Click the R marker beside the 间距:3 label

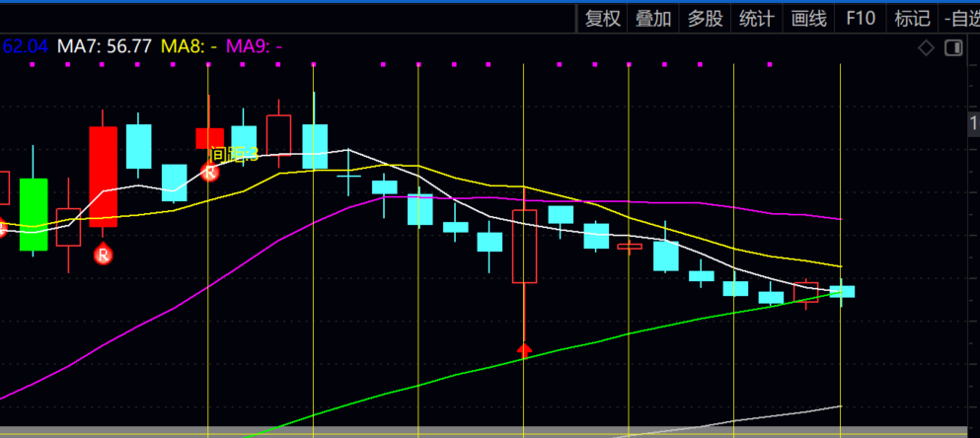click(209, 172)
